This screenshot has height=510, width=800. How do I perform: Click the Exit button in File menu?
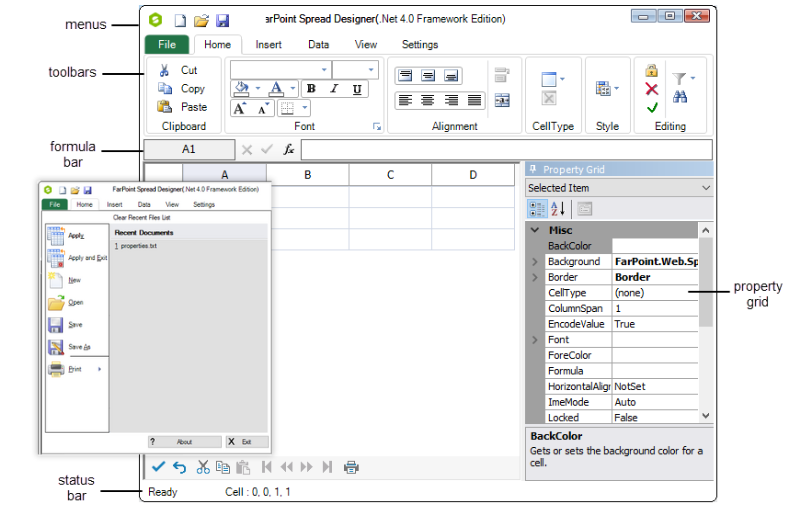tap(246, 441)
